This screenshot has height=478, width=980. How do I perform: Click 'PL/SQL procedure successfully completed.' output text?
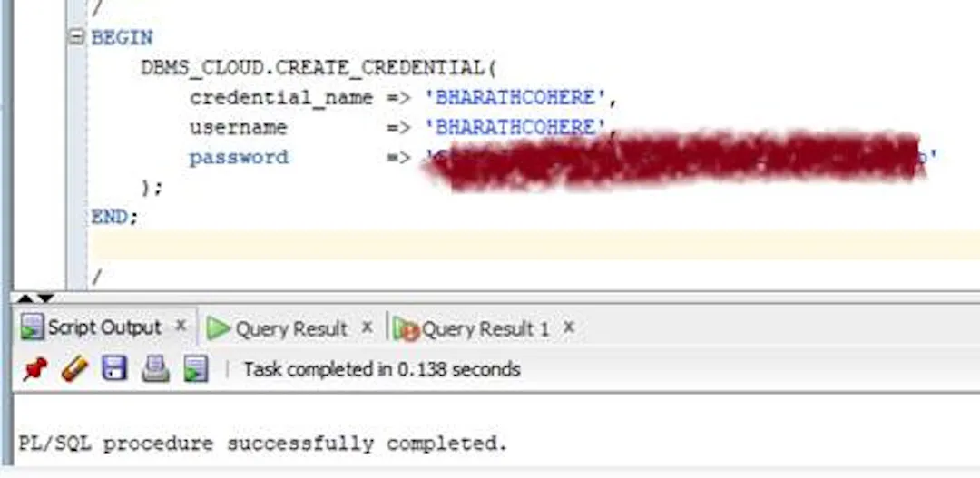tap(262, 444)
